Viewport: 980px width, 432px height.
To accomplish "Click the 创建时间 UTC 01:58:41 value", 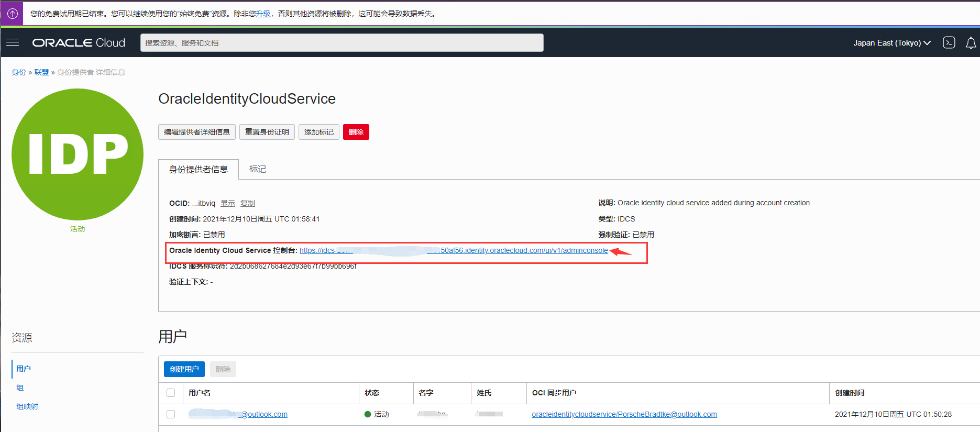I will tap(261, 219).
